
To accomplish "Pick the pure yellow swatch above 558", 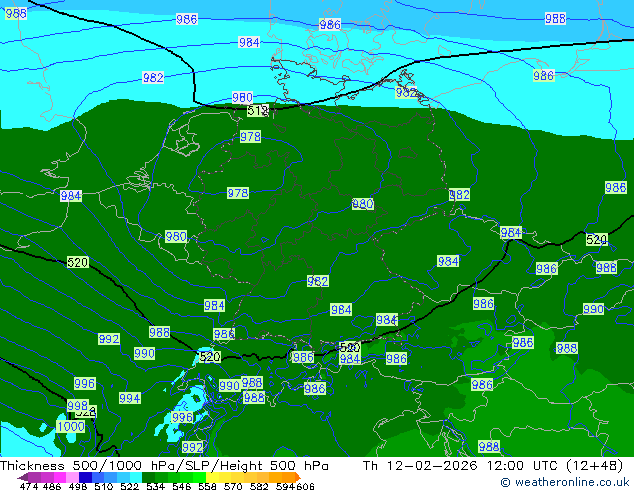I will click(x=212, y=477).
